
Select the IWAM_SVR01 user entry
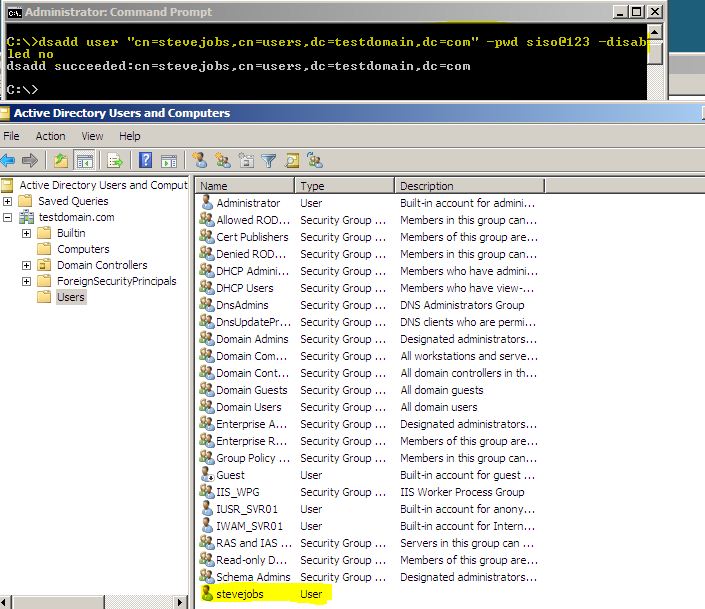(250, 526)
